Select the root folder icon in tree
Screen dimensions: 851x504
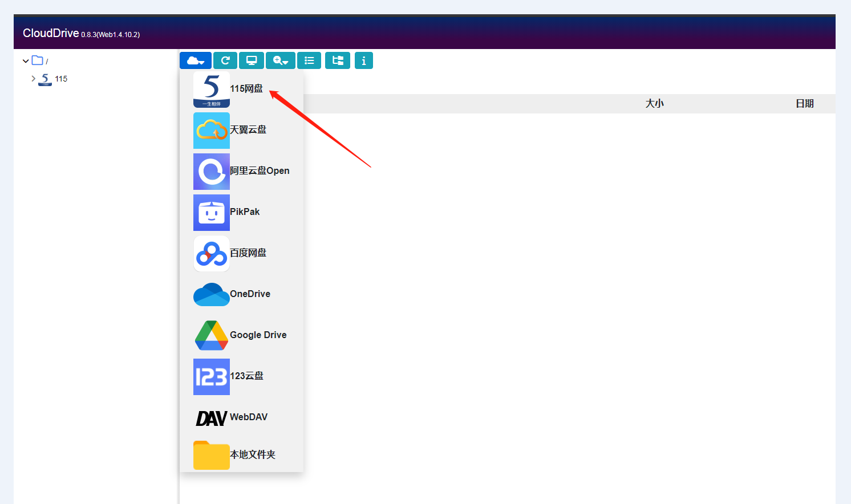click(38, 60)
